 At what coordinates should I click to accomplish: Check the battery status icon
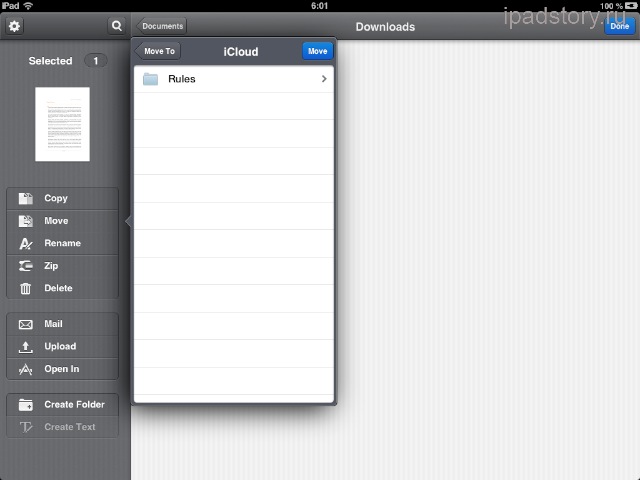point(631,6)
